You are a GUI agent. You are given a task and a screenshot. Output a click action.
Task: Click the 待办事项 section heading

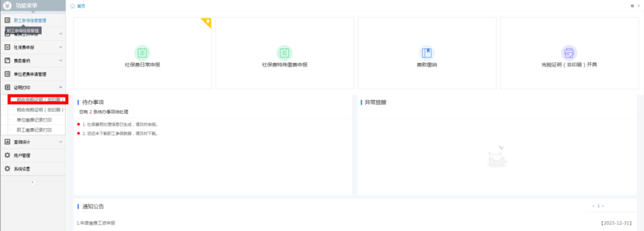pyautogui.click(x=92, y=102)
